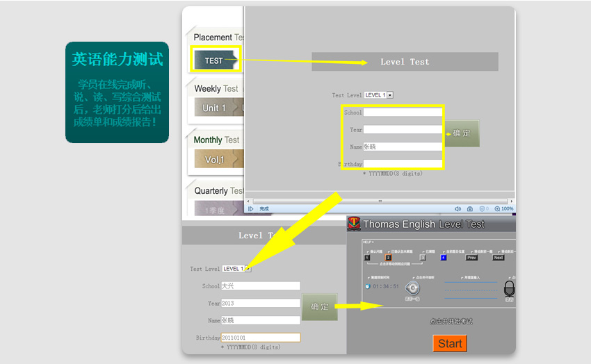Click 确定 beside the lower filled form
This screenshot has width=591, height=364.
pos(319,307)
